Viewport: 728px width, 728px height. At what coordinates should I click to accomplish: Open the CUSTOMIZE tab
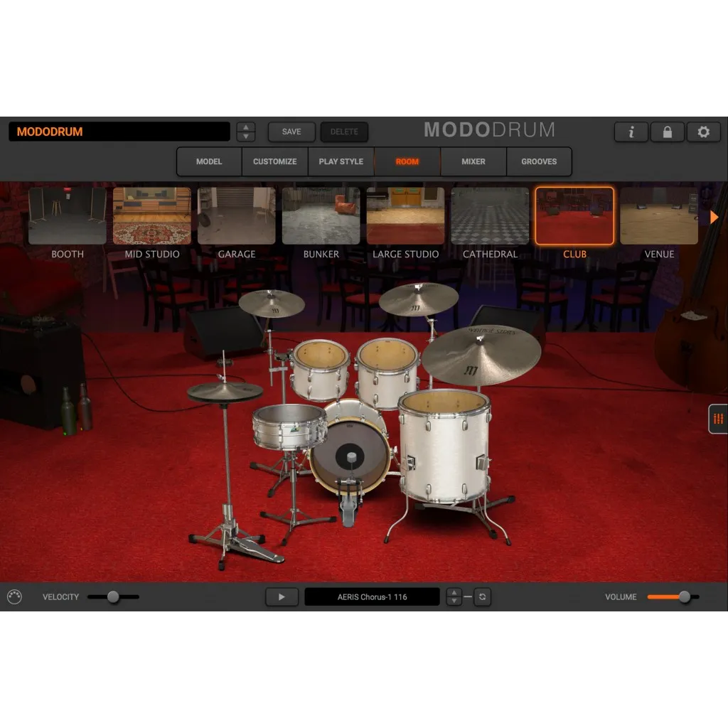(x=275, y=161)
